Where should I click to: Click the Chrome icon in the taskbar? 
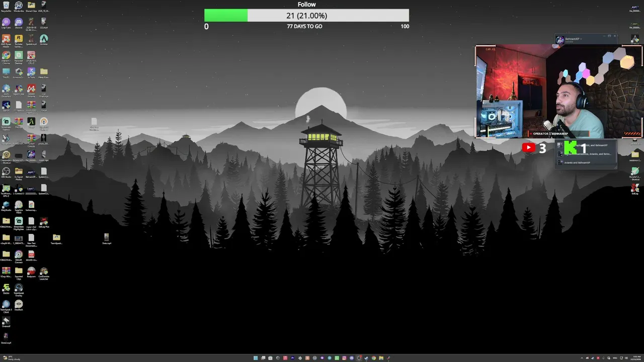tap(374, 358)
